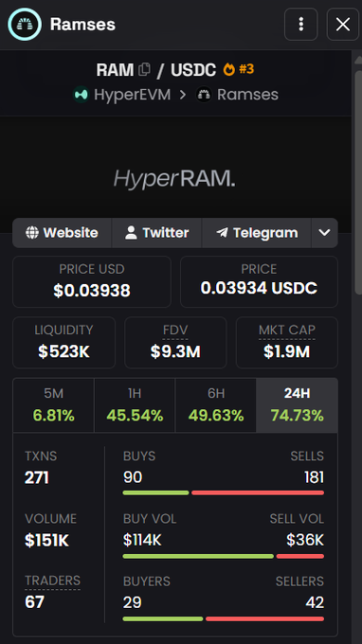
Task: Click the BUYS count 90
Action: pos(133,477)
